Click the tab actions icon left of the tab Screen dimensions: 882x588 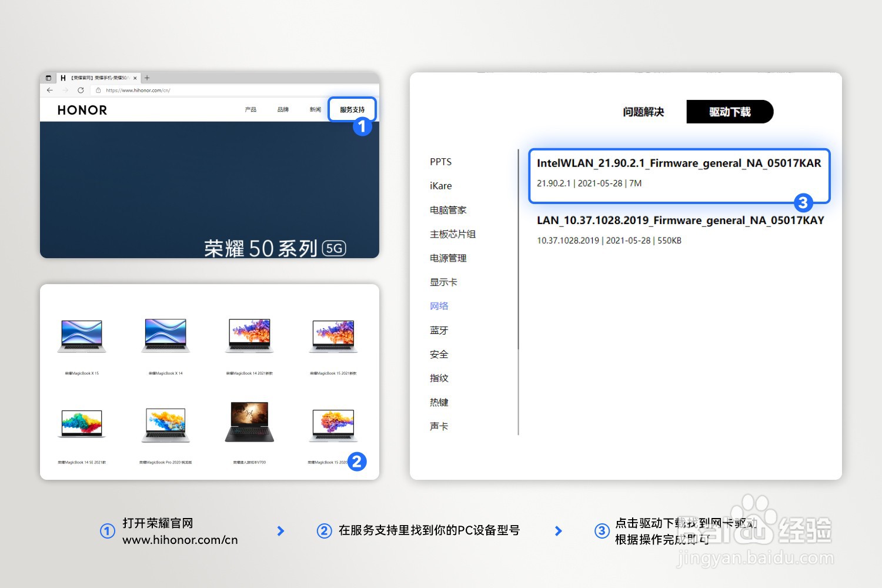pyautogui.click(x=48, y=78)
